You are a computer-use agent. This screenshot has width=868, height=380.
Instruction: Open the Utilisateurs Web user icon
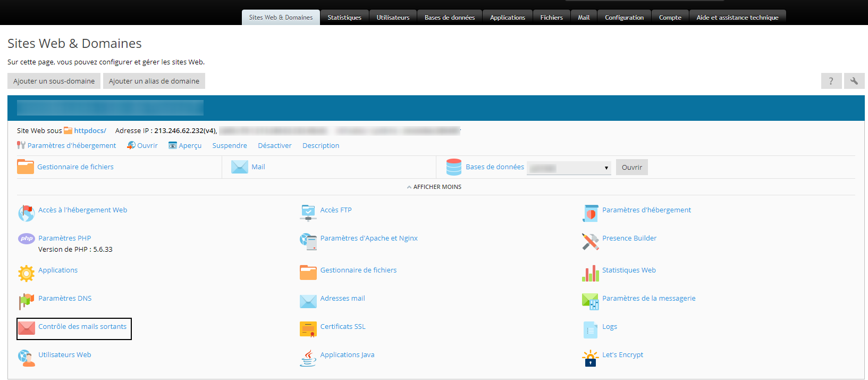pyautogui.click(x=26, y=358)
